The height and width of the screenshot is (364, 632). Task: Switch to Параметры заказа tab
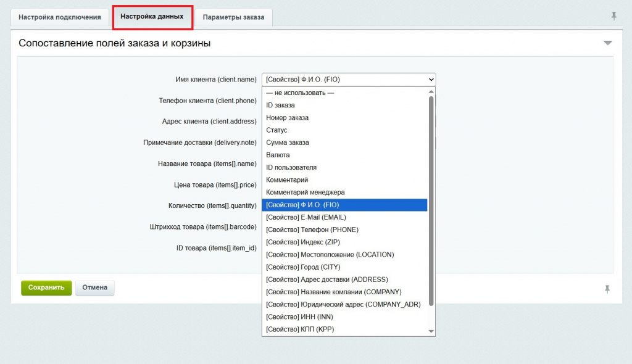tap(233, 17)
